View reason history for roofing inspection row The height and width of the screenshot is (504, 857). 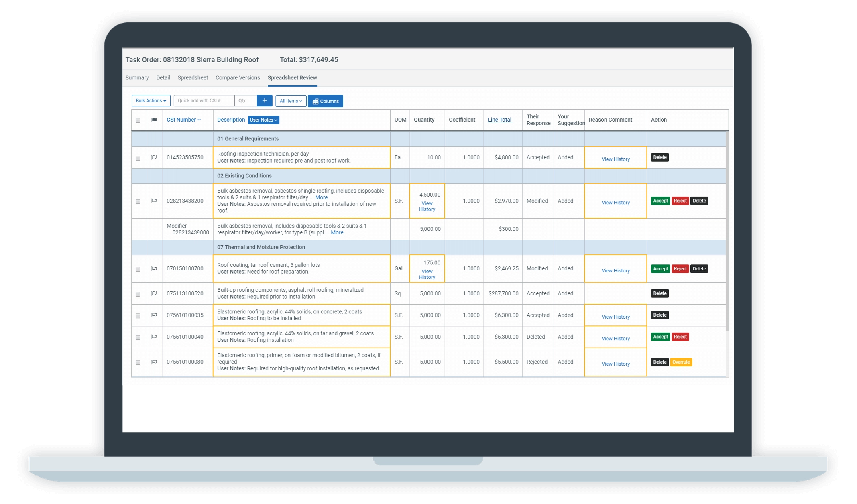click(x=615, y=159)
